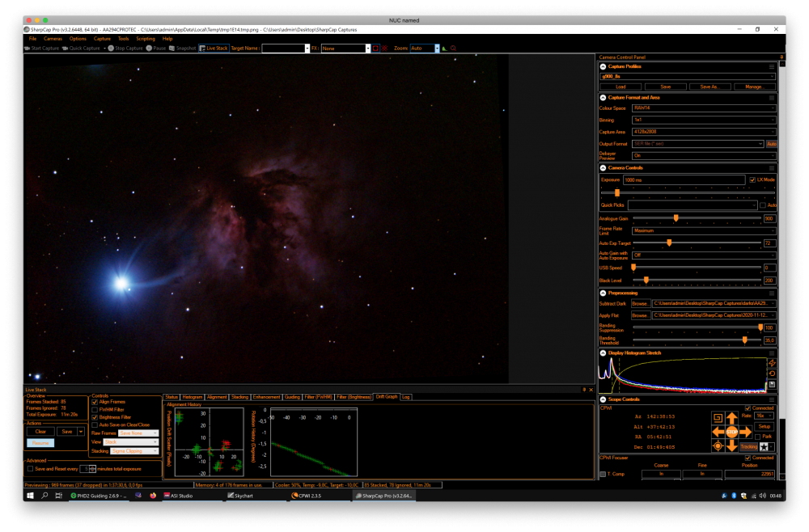
Task: Enable Auto Save on Clear/Close checkbox
Action: point(95,424)
